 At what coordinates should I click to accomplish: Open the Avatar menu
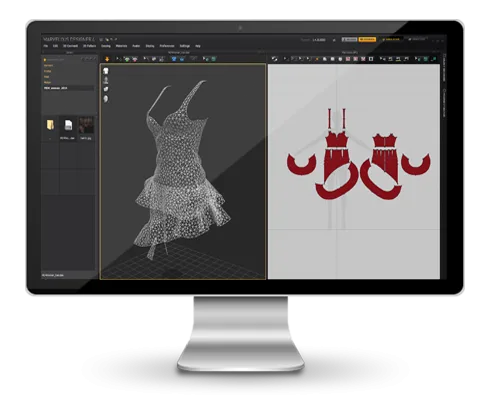click(x=136, y=46)
